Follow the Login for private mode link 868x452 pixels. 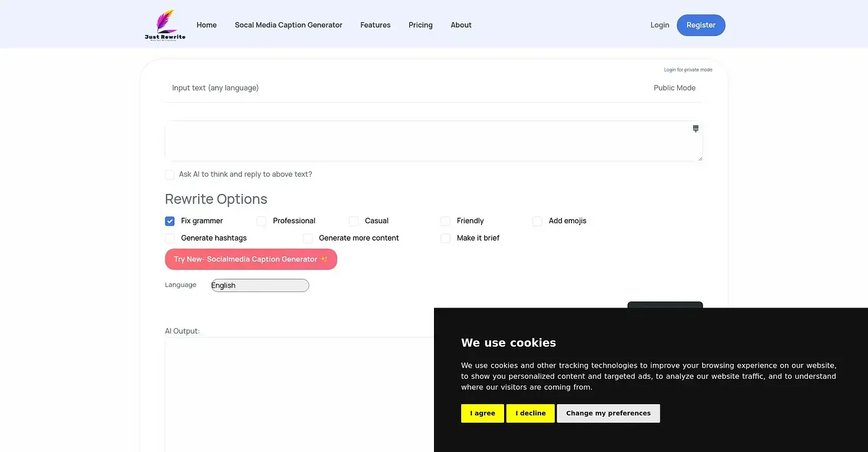pos(688,70)
